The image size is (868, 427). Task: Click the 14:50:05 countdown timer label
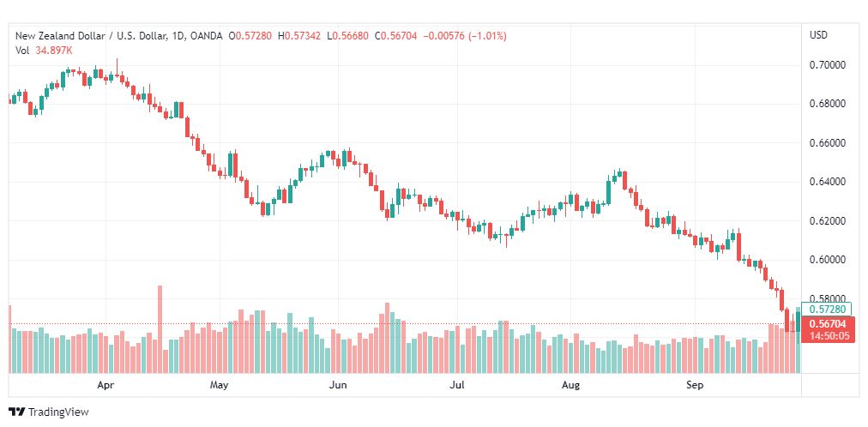(829, 336)
